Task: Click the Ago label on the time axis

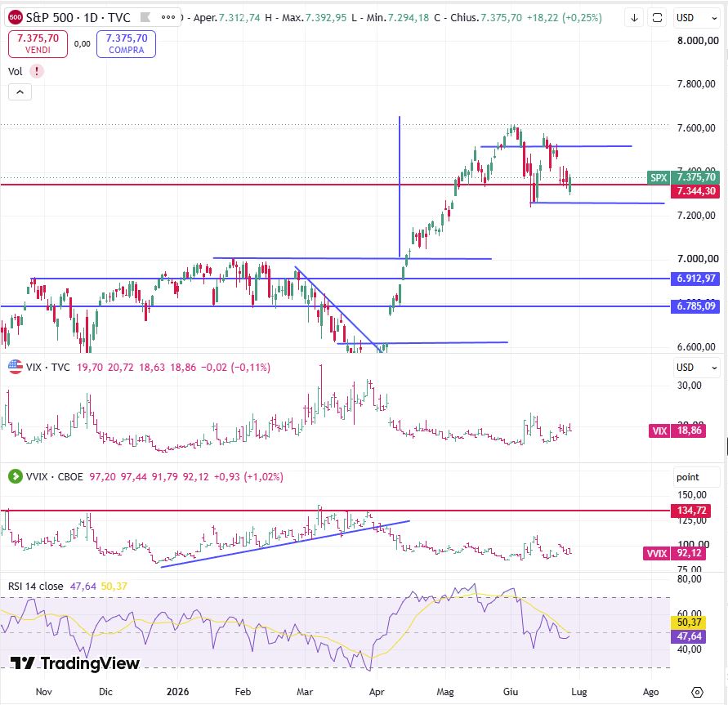Action: point(651,692)
